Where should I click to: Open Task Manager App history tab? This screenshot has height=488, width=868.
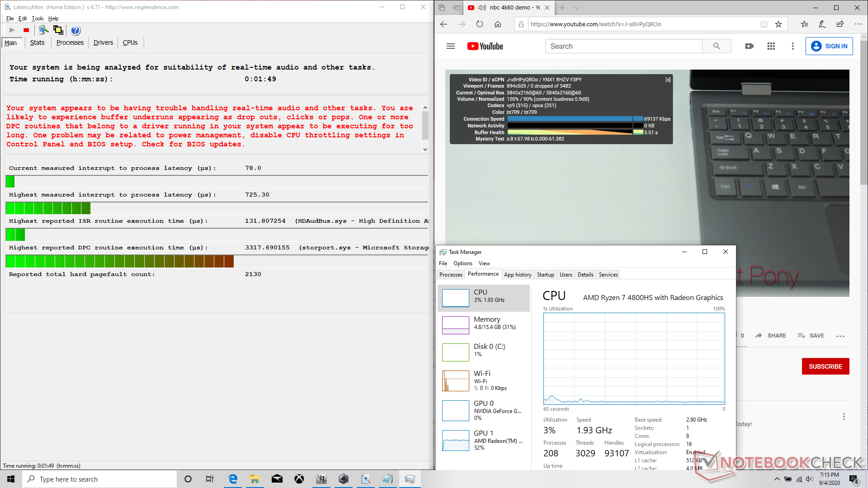click(x=518, y=275)
